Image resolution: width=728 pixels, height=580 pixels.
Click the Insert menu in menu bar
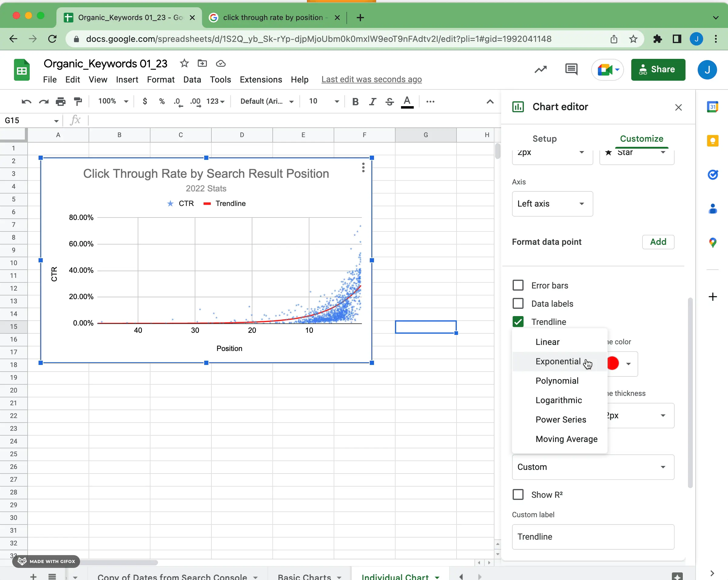(x=126, y=79)
